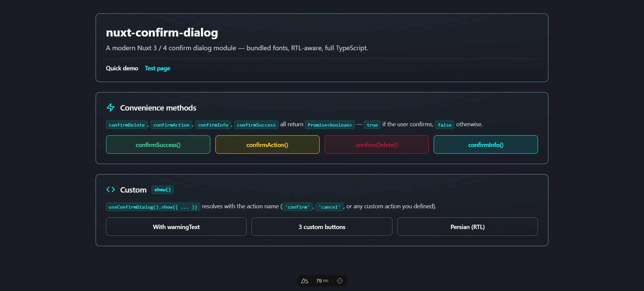The image size is (644, 291).
Task: Click the Promise<boolean> code chip
Action: click(330, 125)
